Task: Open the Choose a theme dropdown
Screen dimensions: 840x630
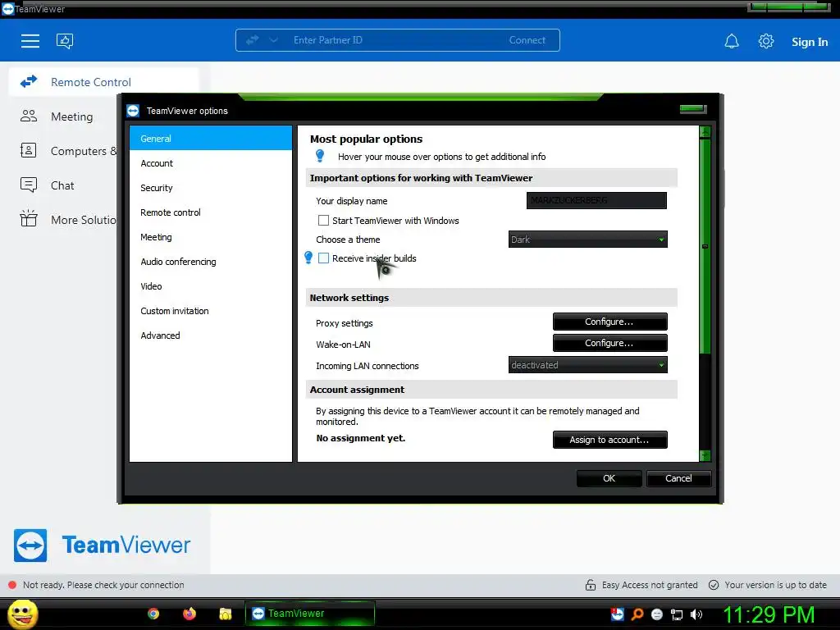Action: pyautogui.click(x=587, y=240)
